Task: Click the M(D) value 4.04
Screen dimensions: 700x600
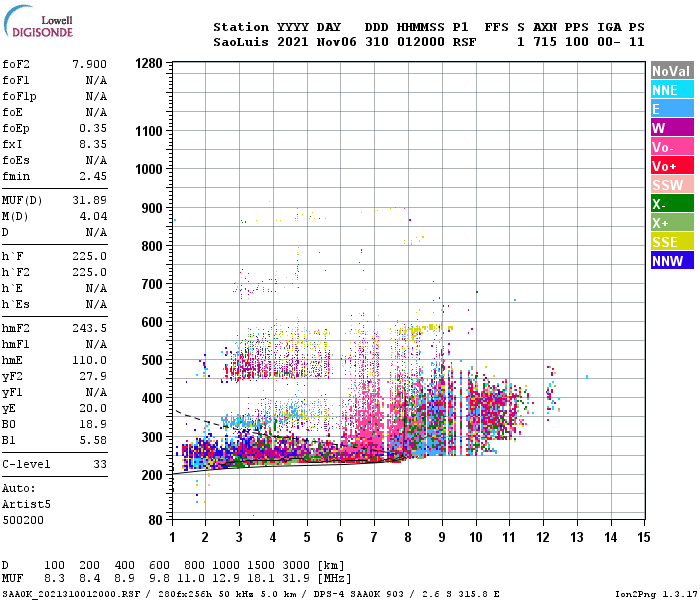Action: click(x=93, y=217)
